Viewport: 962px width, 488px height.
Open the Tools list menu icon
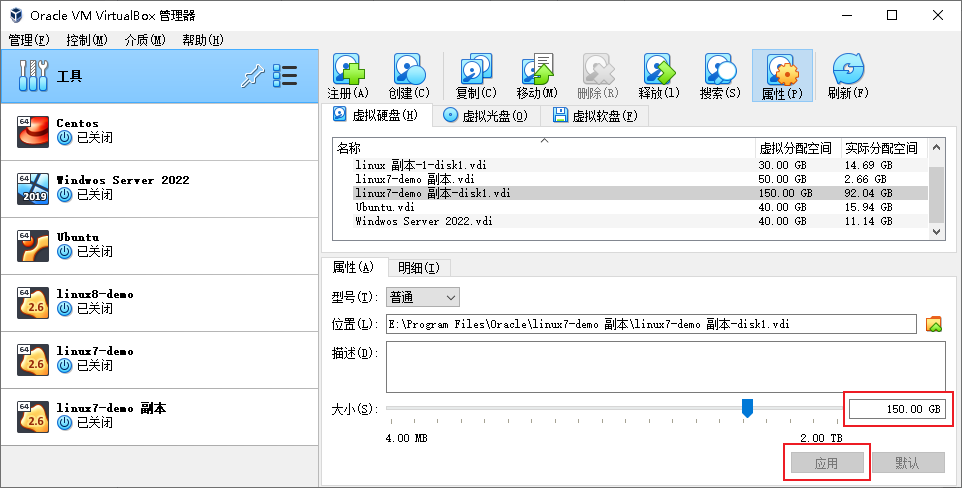click(285, 76)
